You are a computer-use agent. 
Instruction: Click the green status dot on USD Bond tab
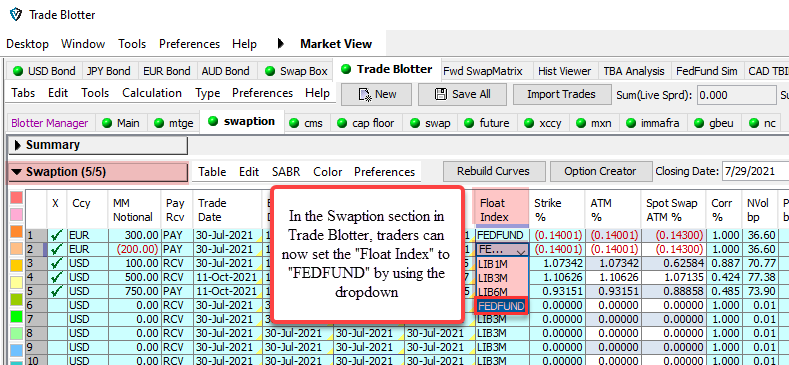pos(18,71)
